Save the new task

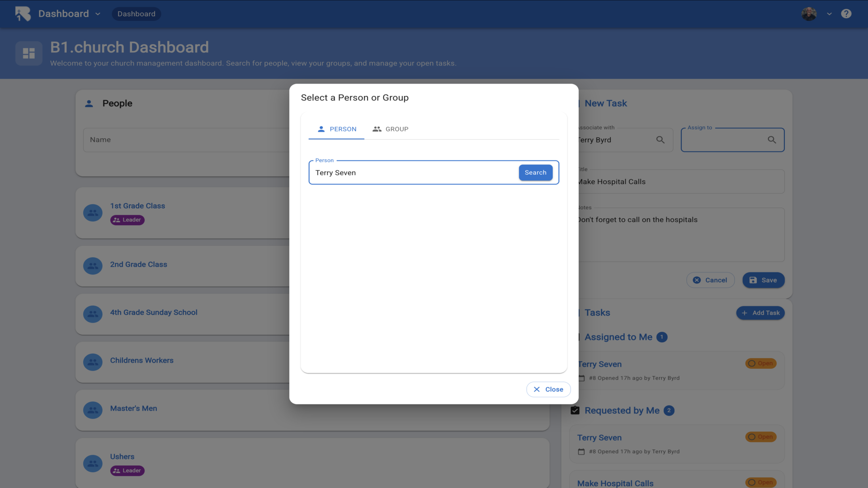763,280
